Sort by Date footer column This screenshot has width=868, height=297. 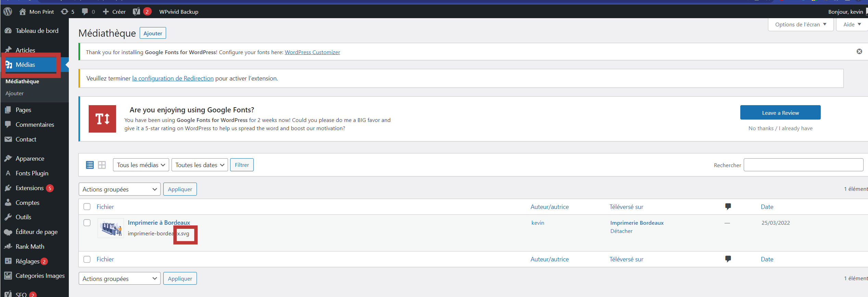tap(767, 259)
